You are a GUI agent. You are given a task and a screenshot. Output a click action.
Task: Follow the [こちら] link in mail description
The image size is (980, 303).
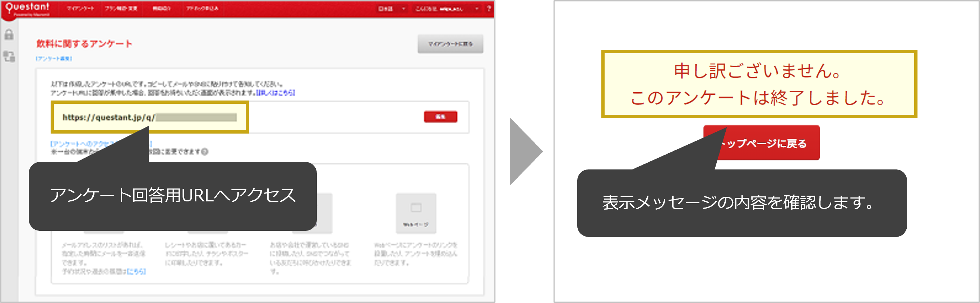click(136, 271)
